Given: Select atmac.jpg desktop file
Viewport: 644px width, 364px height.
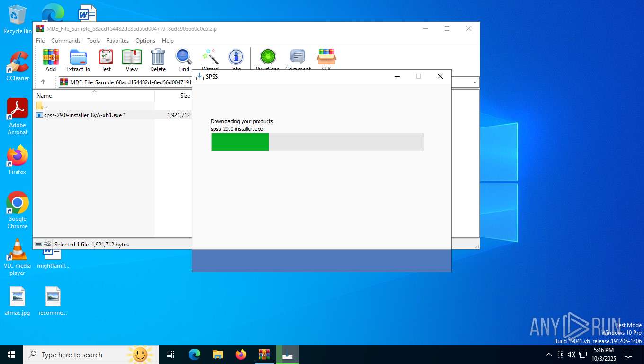Looking at the screenshot, I should pyautogui.click(x=18, y=301).
